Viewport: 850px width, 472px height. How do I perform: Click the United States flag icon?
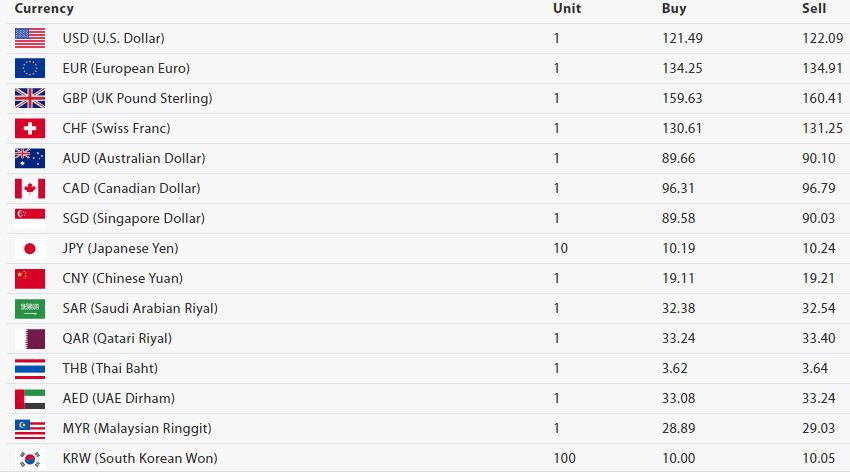click(x=30, y=38)
